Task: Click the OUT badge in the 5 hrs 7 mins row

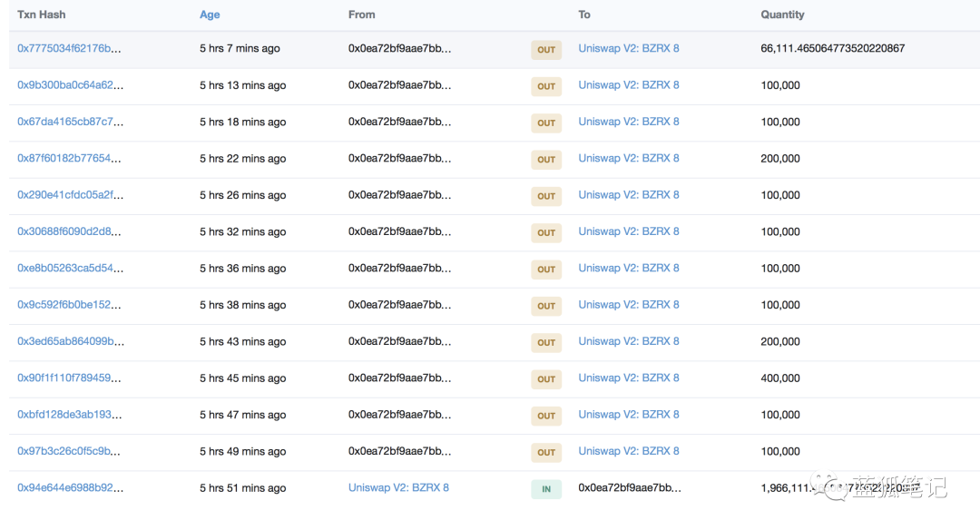Action: point(546,49)
